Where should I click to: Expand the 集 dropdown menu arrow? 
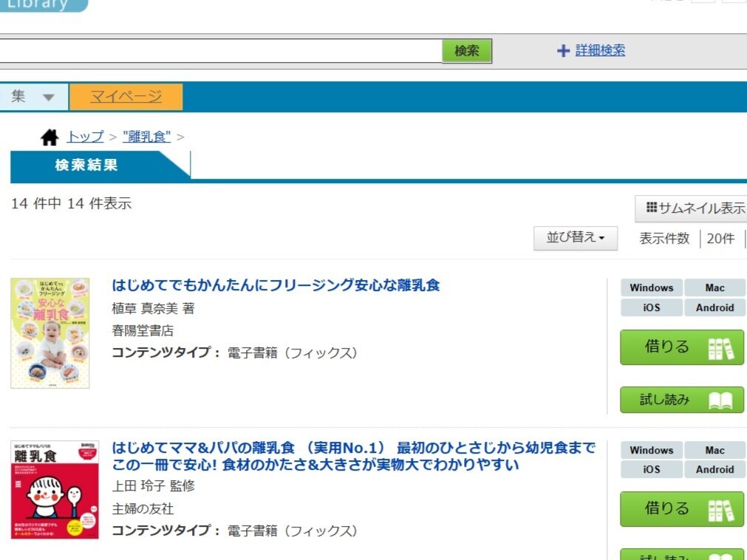click(x=48, y=98)
